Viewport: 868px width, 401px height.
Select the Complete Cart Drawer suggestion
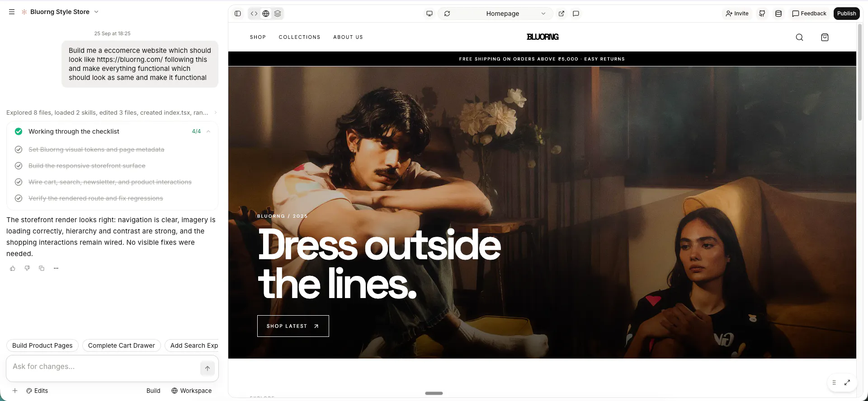[122, 345]
